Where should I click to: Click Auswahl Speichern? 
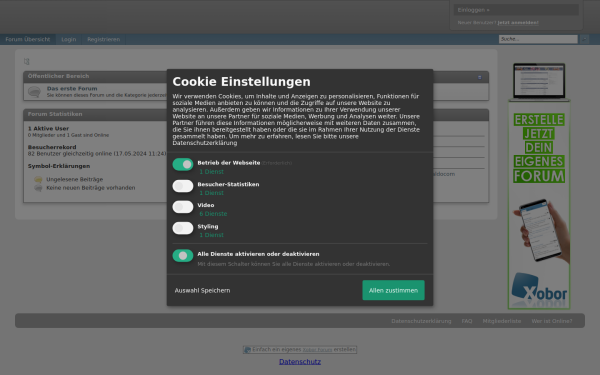click(x=202, y=290)
